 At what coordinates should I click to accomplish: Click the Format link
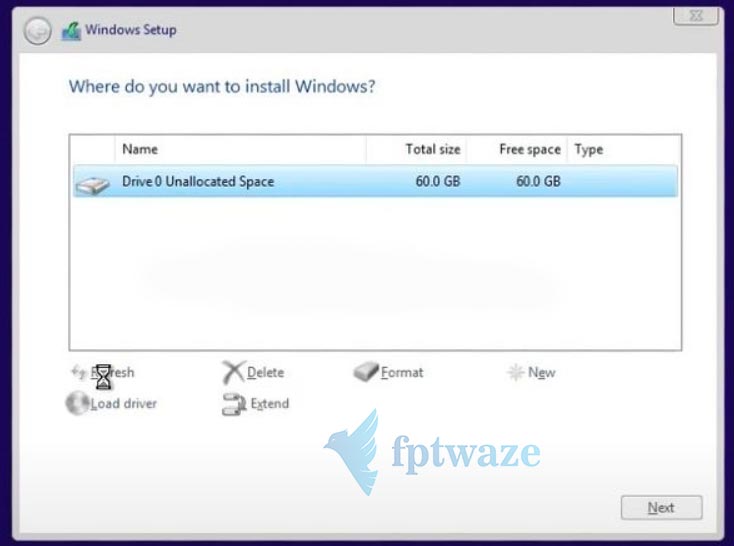point(402,373)
